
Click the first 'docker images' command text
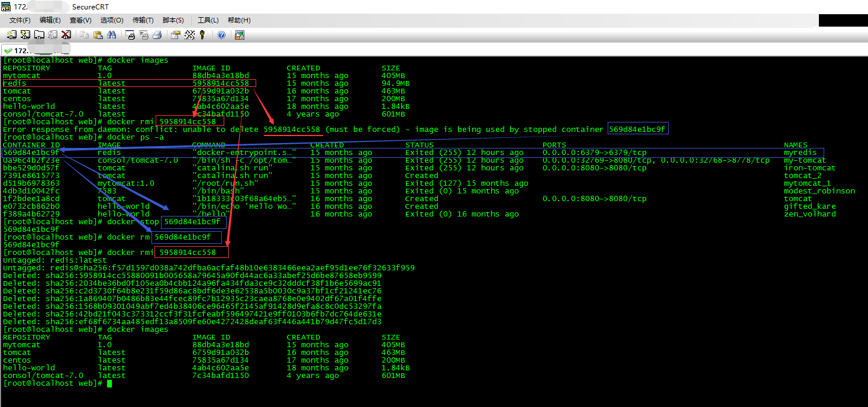point(137,60)
